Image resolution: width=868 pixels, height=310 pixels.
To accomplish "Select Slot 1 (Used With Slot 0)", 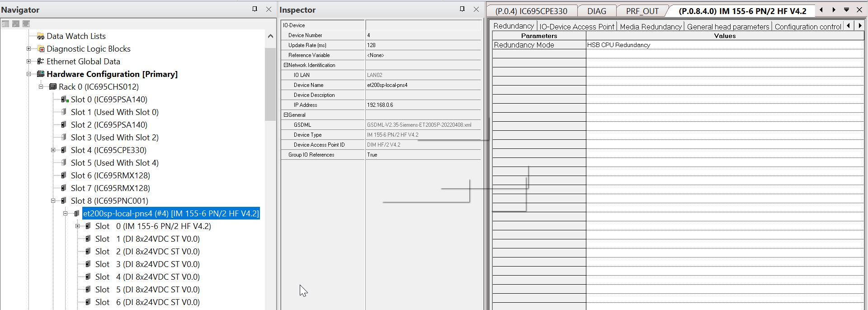I will click(114, 112).
